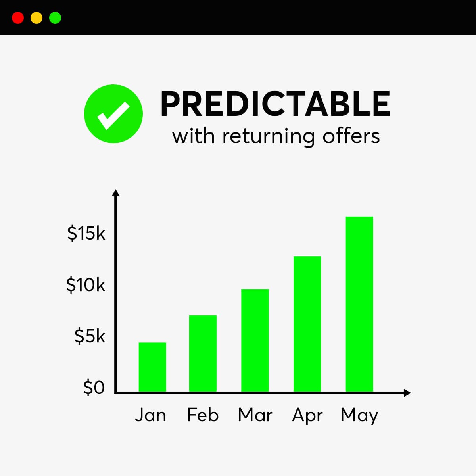Click the green checkmark circle icon
The image size is (476, 476).
point(113,113)
